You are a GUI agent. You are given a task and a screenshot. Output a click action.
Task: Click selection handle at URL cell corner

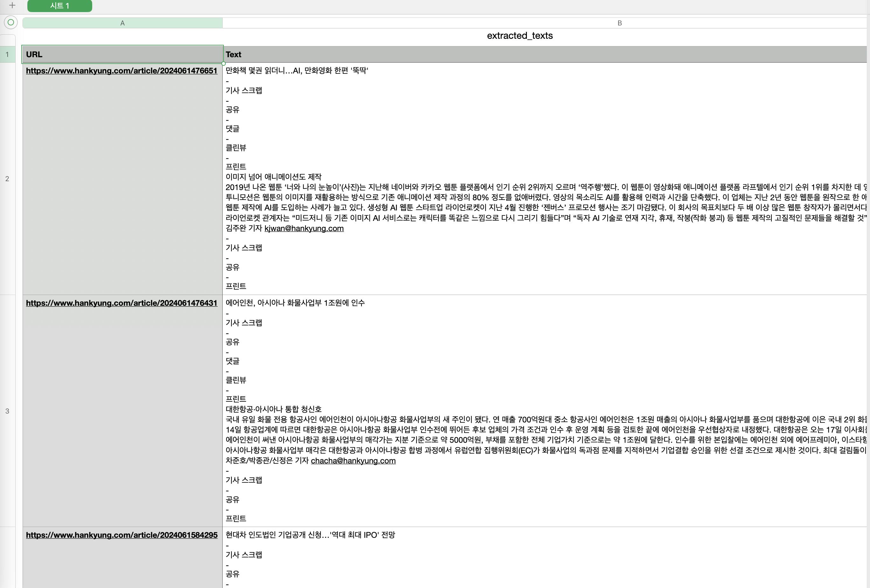coord(224,64)
